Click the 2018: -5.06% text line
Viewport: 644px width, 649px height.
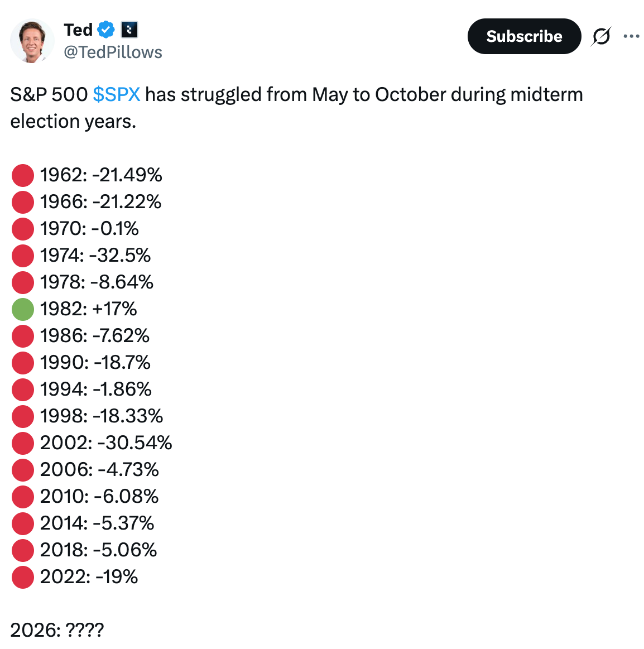[99, 550]
